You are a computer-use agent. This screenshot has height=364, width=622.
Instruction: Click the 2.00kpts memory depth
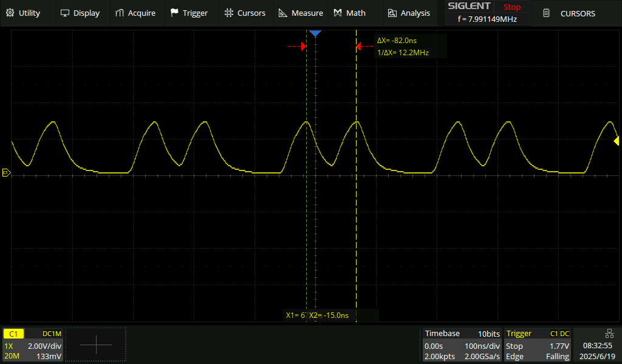tap(439, 356)
